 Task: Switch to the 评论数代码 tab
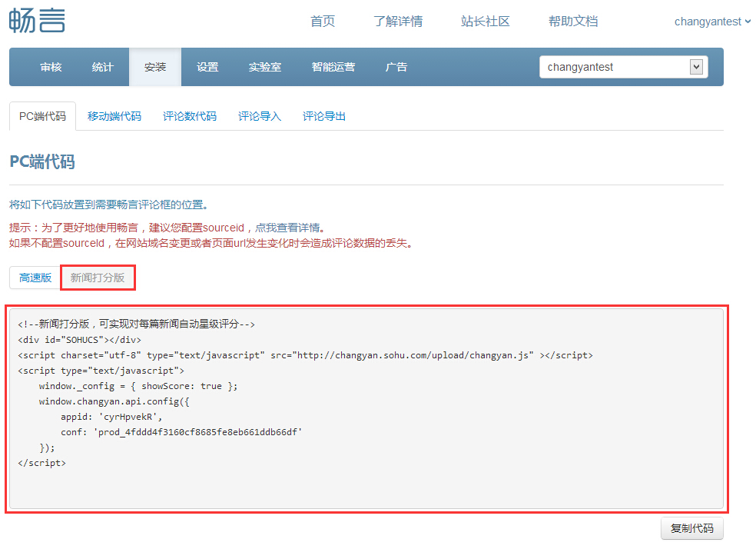click(190, 117)
